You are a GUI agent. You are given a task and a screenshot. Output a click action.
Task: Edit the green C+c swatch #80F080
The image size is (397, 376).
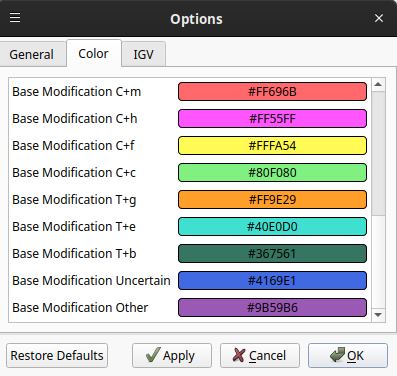[272, 173]
